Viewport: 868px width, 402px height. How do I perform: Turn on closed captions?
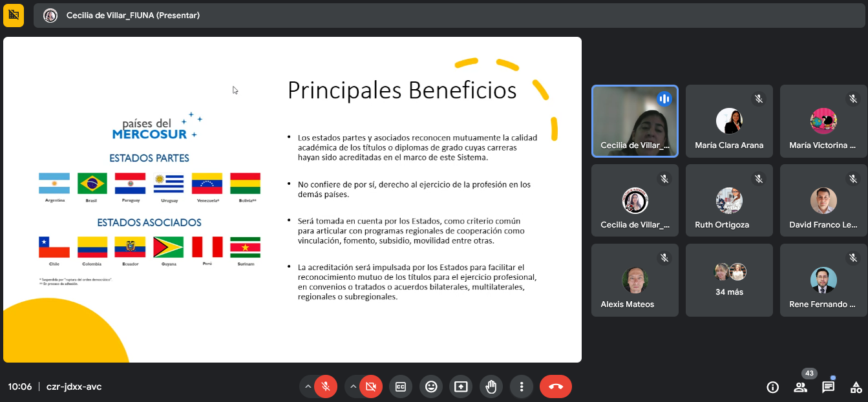pos(401,386)
